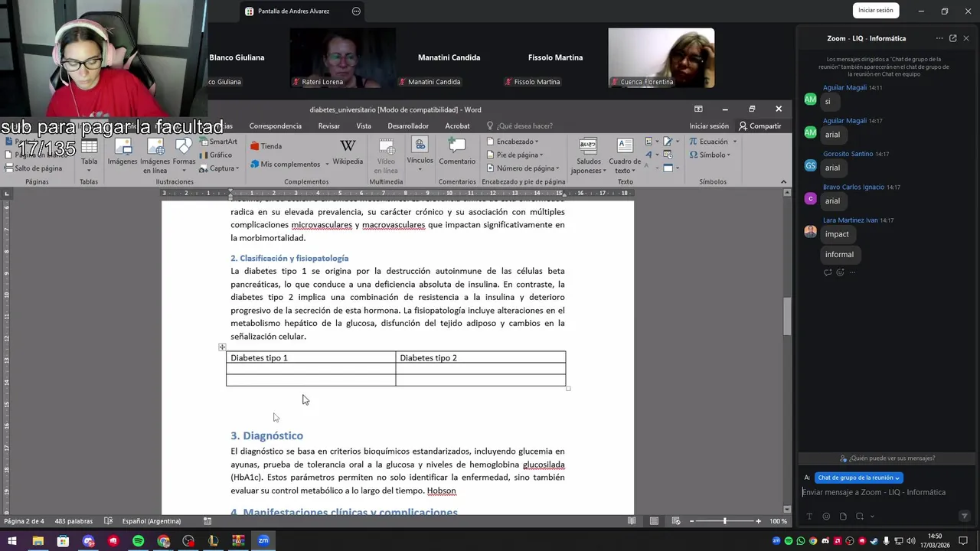Click the 3. Diagnóstico heading
Image resolution: width=980 pixels, height=551 pixels.
[267, 435]
